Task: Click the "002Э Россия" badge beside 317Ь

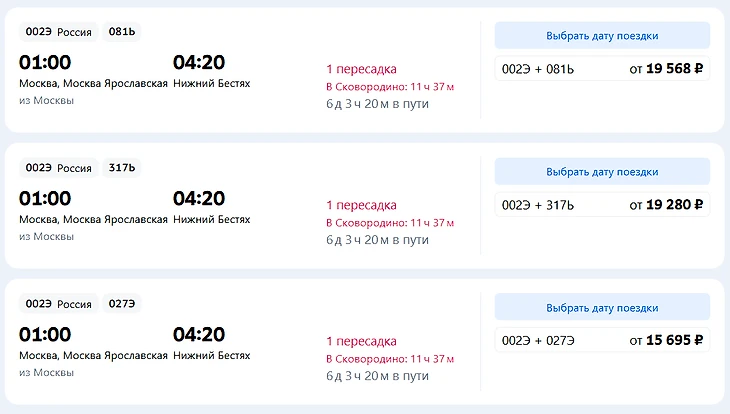Action: click(x=59, y=168)
